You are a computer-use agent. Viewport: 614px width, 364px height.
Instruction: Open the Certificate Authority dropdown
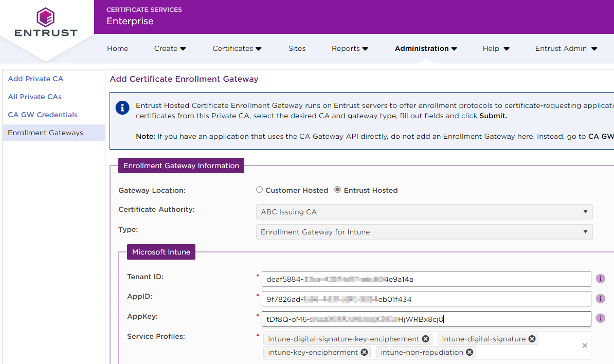(x=424, y=212)
